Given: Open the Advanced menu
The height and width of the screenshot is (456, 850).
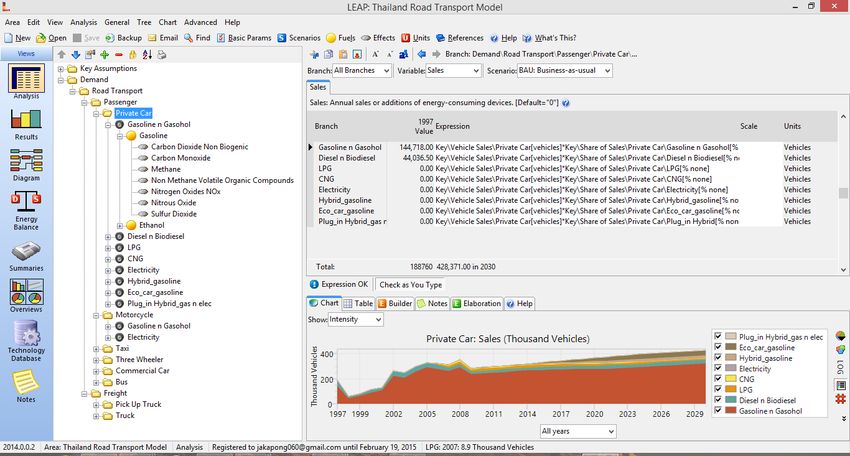Looking at the screenshot, I should click(x=201, y=22).
